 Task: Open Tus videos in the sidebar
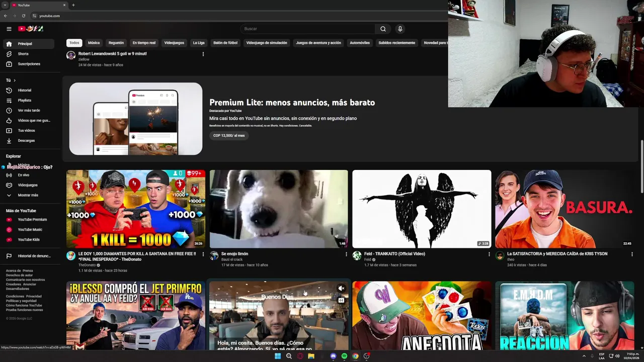pyautogui.click(x=28, y=130)
